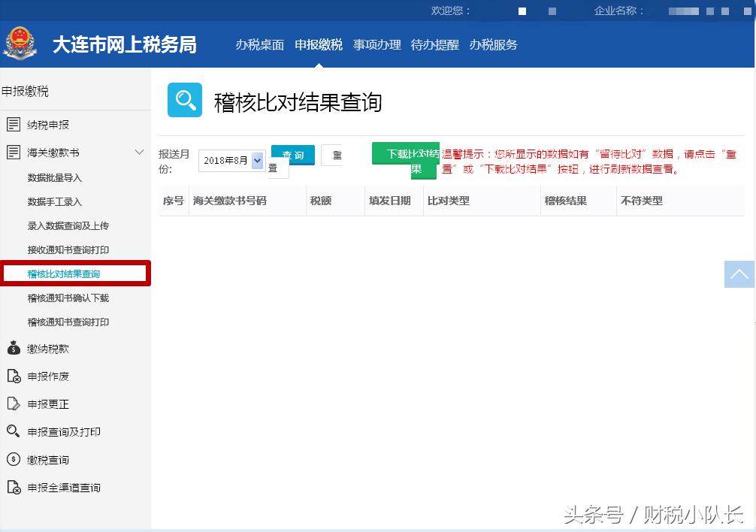Open the 事项办理 menu
756x532 pixels.
(x=377, y=44)
